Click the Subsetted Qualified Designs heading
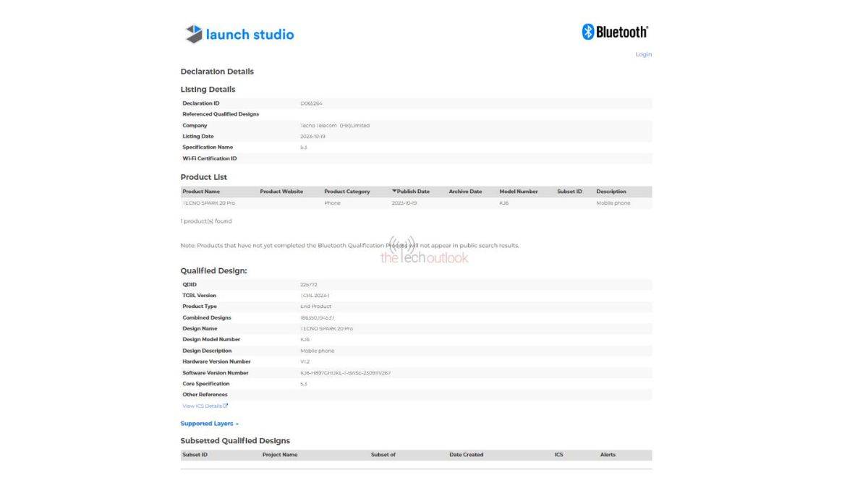This screenshot has height=488, width=868. click(x=235, y=441)
